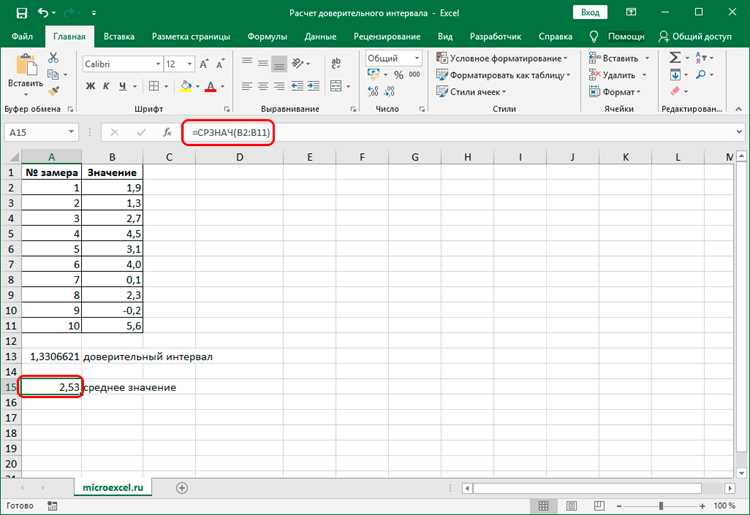The height and width of the screenshot is (515, 750).
Task: Decrease indent icon
Action: click(x=298, y=86)
